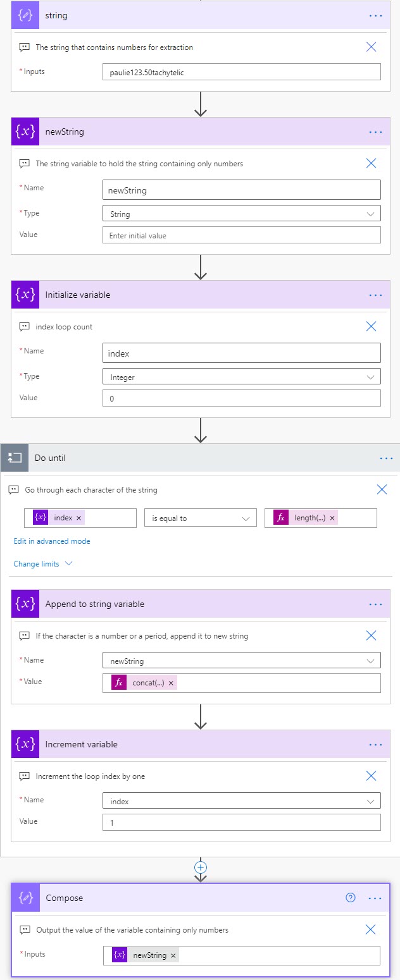Open help for the Compose action
The width and height of the screenshot is (400, 980).
pyautogui.click(x=351, y=898)
